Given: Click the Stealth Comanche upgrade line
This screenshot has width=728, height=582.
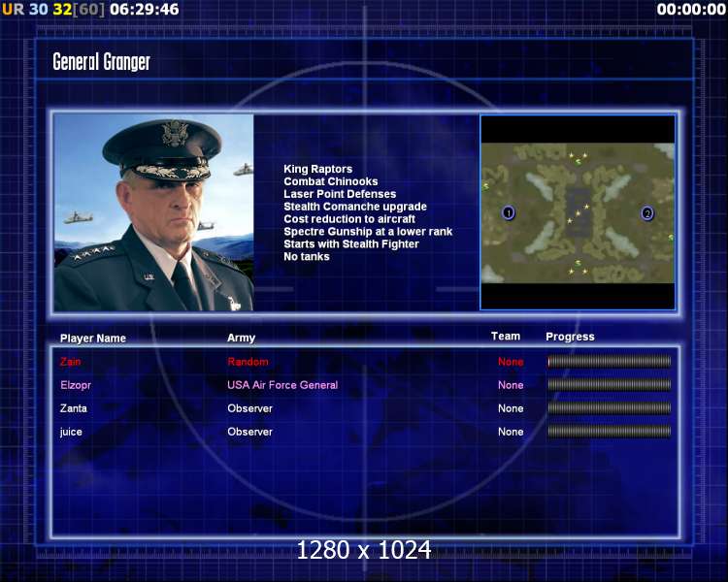Looking at the screenshot, I should [x=355, y=207].
